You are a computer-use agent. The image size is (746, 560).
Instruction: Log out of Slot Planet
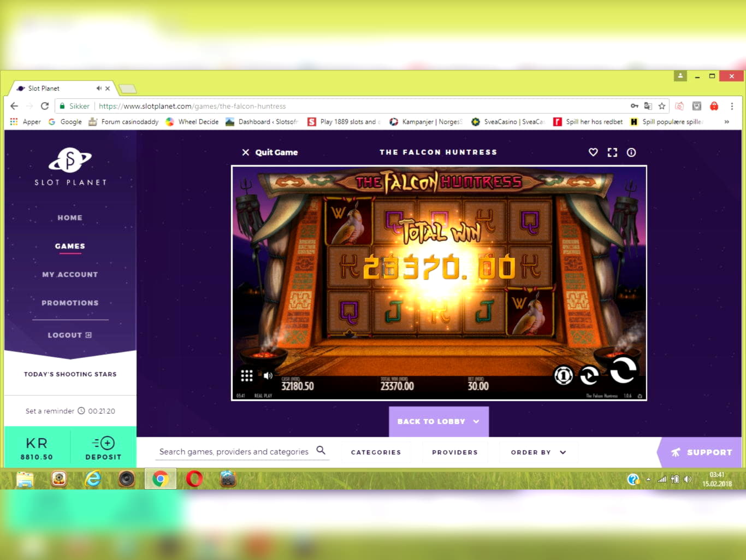(70, 335)
